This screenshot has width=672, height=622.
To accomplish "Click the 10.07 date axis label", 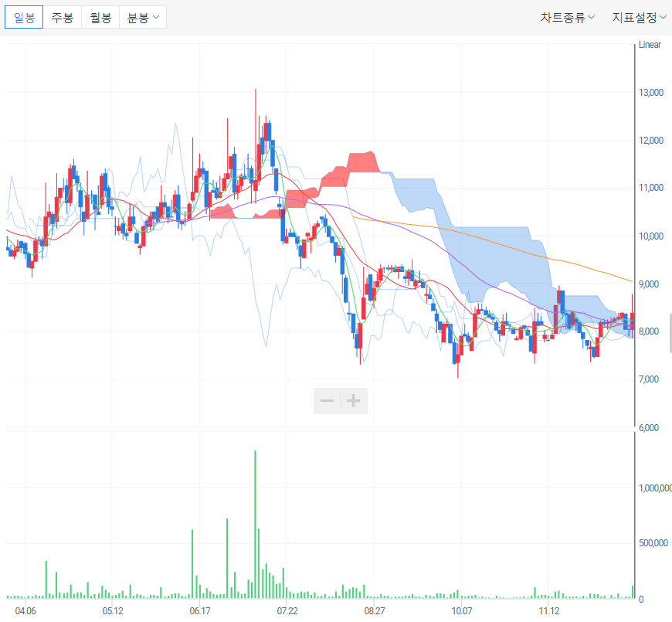I will pyautogui.click(x=462, y=611).
